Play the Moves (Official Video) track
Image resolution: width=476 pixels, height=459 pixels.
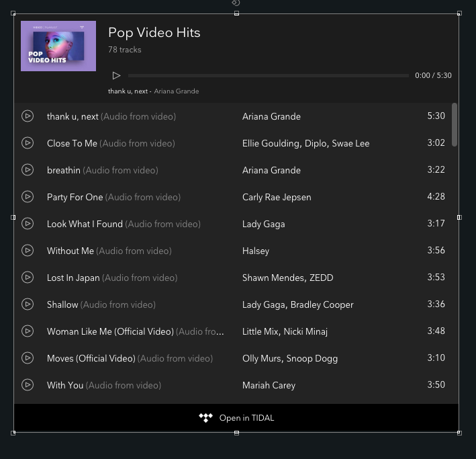click(28, 358)
